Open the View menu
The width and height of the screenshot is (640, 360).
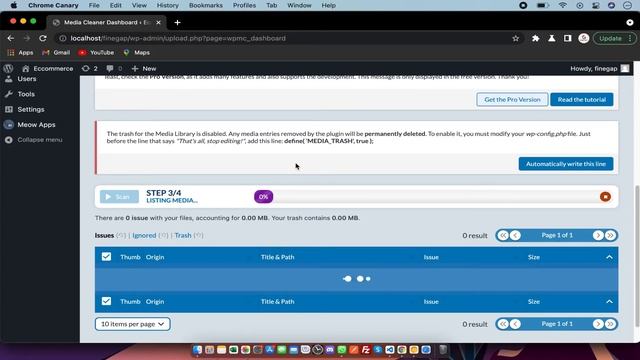pyautogui.click(x=139, y=5)
